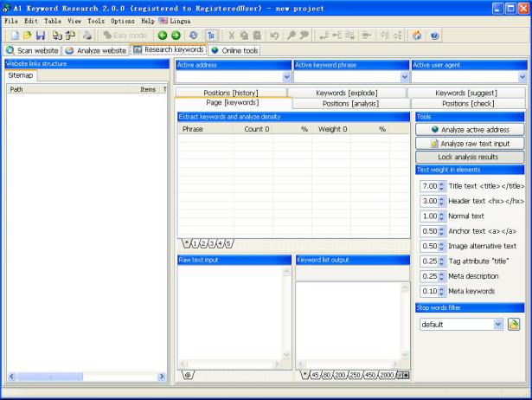Switch to the Scan website tab

32,50
